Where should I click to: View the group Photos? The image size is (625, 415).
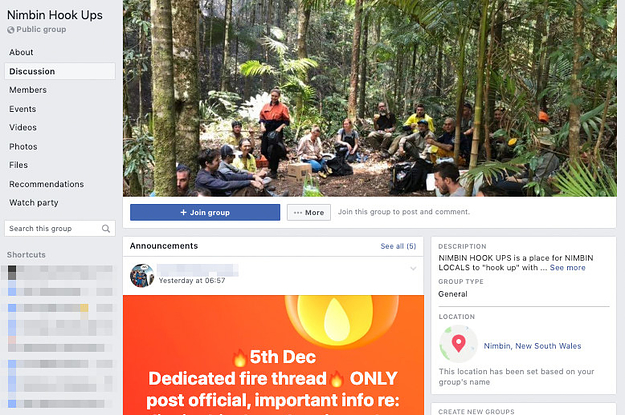(23, 147)
